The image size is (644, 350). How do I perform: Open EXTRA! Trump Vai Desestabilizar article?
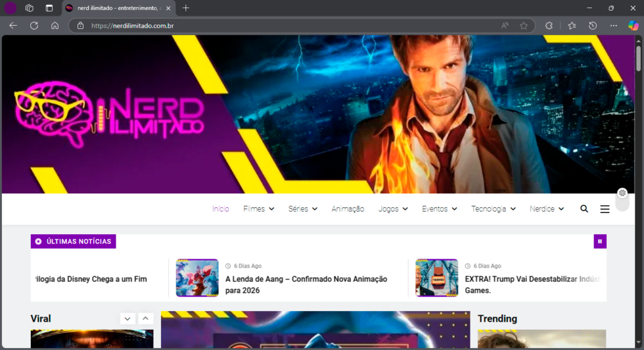tap(532, 285)
